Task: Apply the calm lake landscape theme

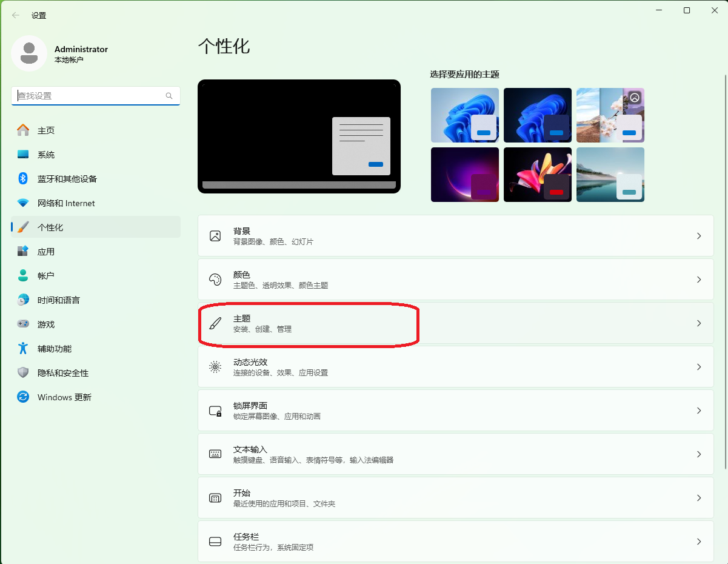Action: coord(610,175)
